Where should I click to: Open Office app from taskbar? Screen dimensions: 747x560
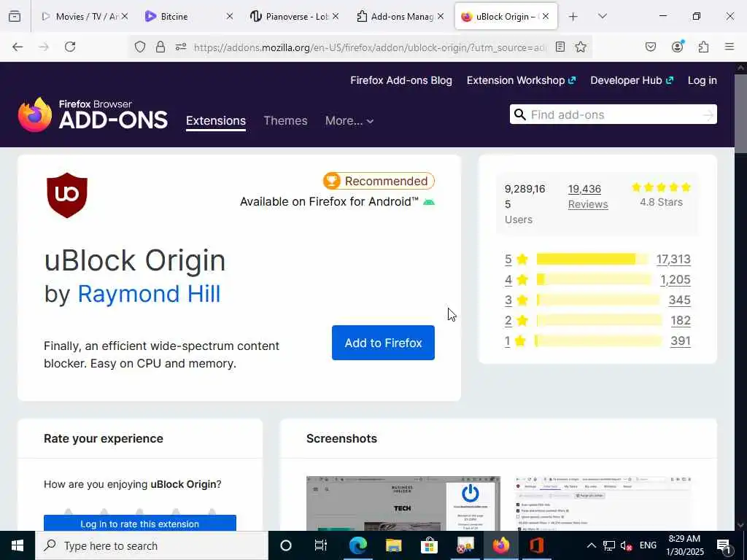(x=536, y=545)
